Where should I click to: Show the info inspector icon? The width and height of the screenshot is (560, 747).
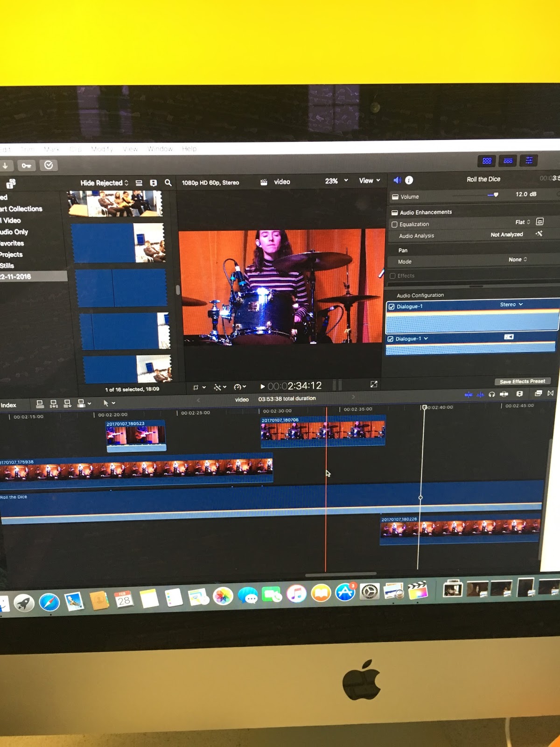pyautogui.click(x=409, y=180)
